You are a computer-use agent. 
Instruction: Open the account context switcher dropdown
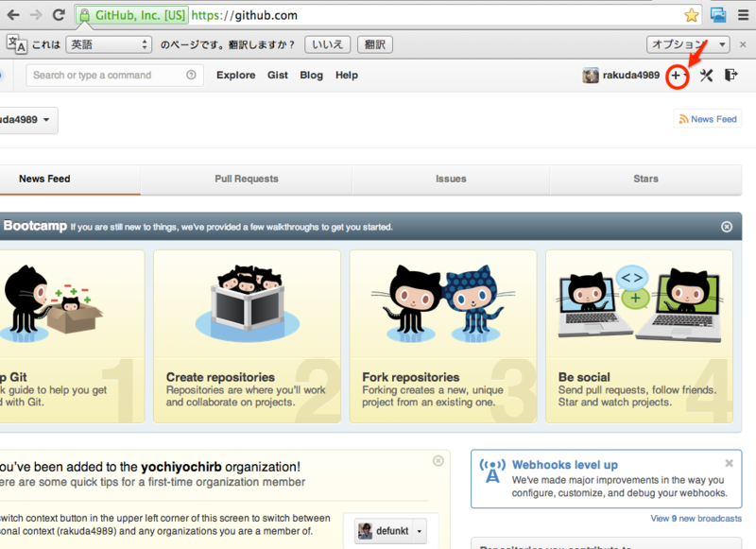[x=28, y=120]
